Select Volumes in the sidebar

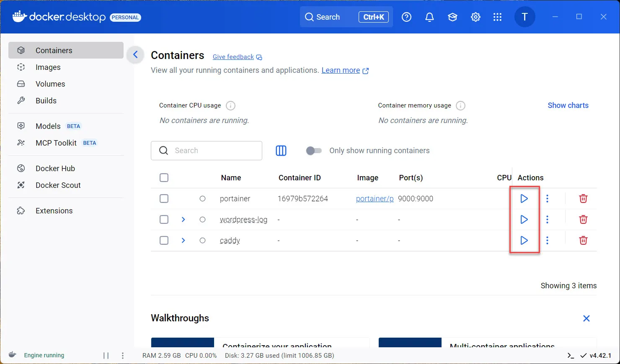coord(50,84)
